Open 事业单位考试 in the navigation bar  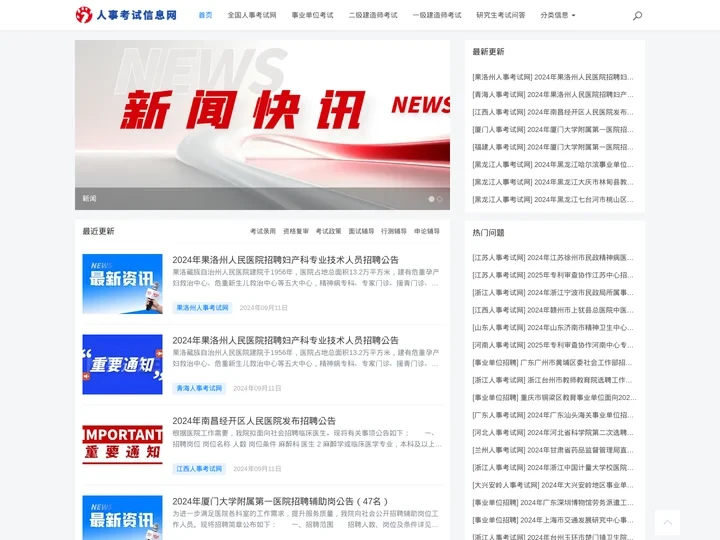coord(312,16)
